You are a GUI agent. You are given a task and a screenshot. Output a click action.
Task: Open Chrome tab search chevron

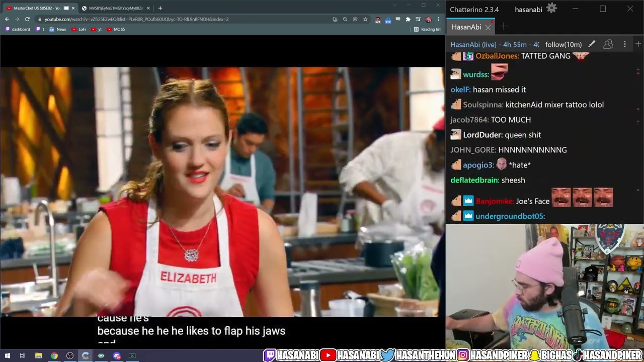click(395, 5)
